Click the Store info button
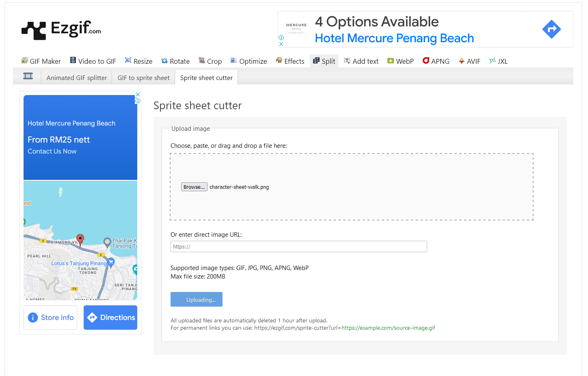588x376 pixels. pyautogui.click(x=50, y=318)
